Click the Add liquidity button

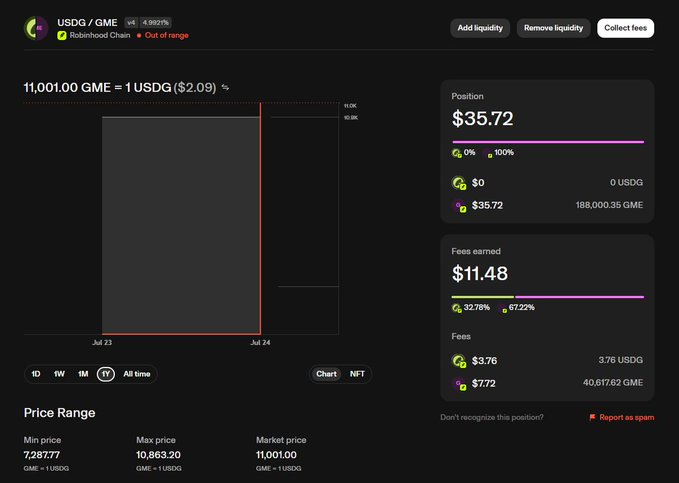(480, 28)
